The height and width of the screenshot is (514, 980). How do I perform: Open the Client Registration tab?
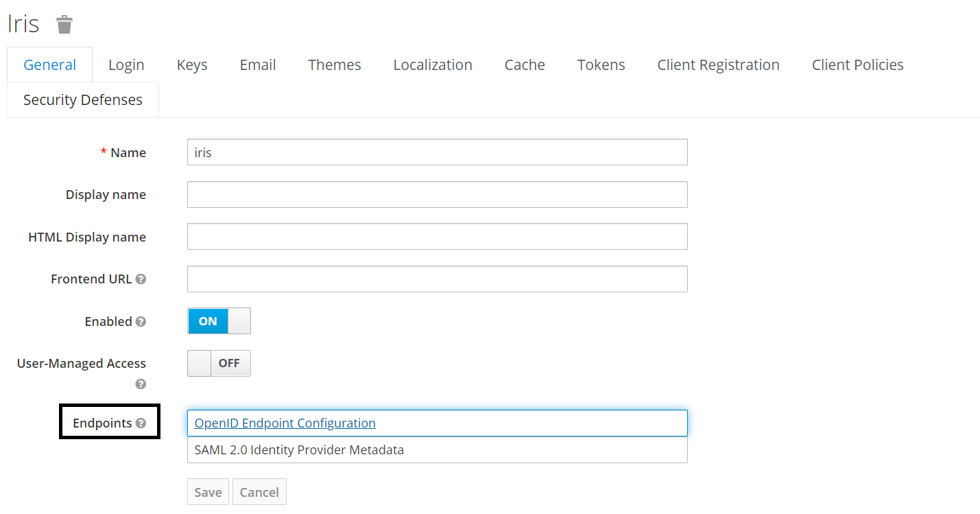pyautogui.click(x=718, y=65)
